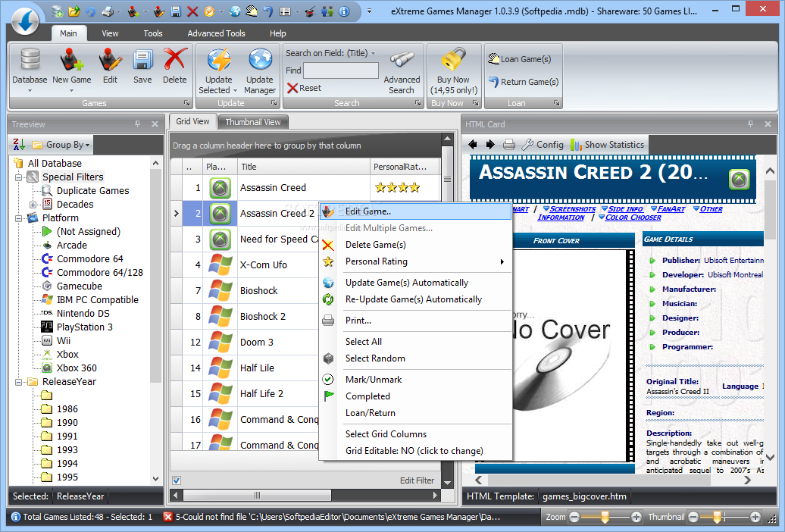Open Config in HTML Card toolbar
Screen dimensions: 785x532
543,145
